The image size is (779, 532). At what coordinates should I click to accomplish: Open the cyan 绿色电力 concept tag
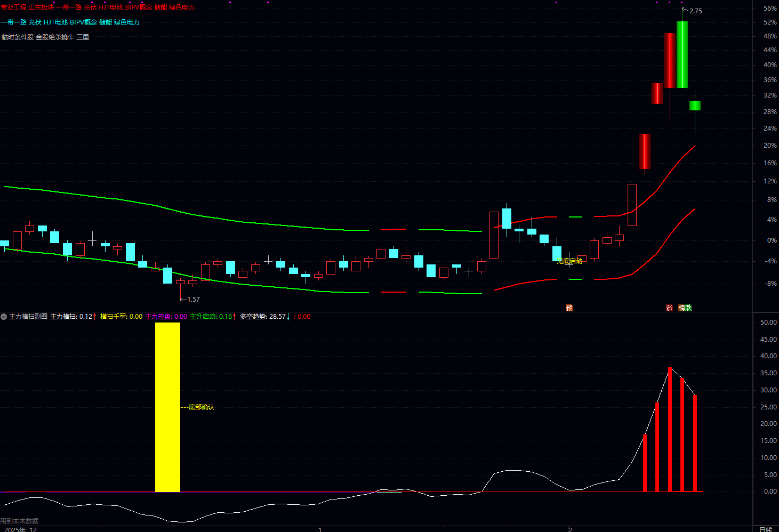click(127, 22)
